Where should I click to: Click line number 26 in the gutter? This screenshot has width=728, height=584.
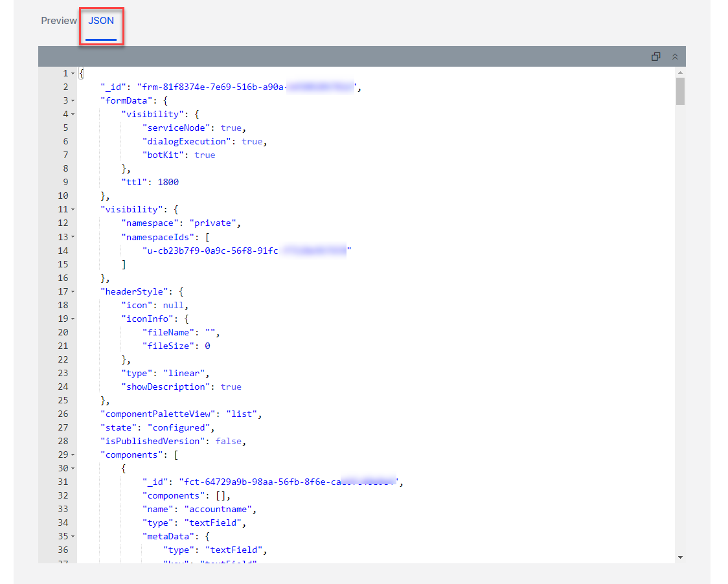pyautogui.click(x=63, y=414)
